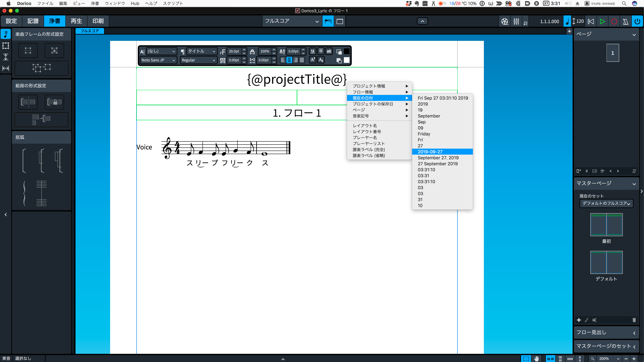This screenshot has width=644, height=362.
Task: Toggle underline formatting
Action: 313,51
